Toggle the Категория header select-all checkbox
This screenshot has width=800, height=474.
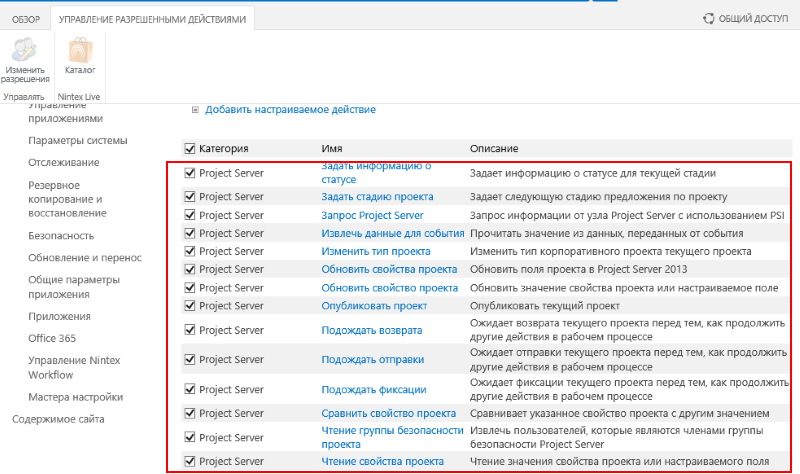[x=190, y=148]
